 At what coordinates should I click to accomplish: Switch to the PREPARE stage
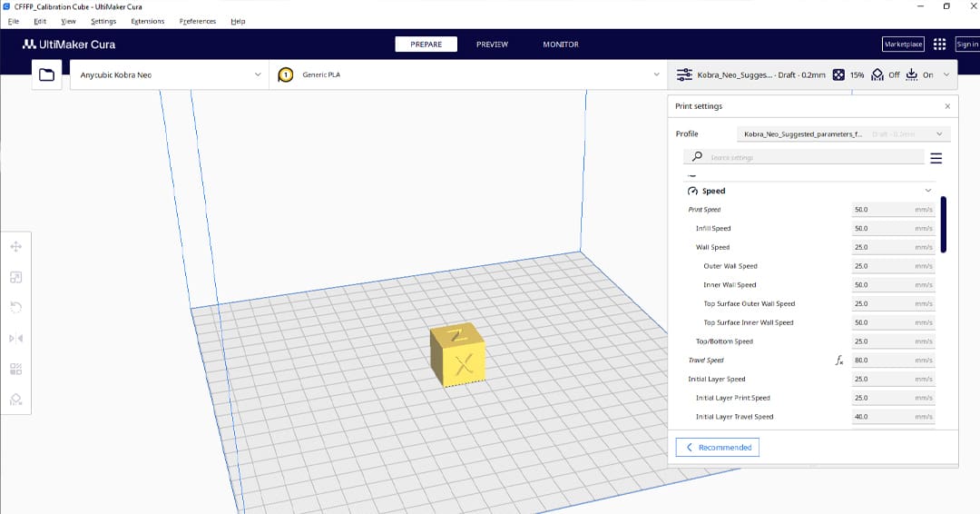[x=426, y=44]
